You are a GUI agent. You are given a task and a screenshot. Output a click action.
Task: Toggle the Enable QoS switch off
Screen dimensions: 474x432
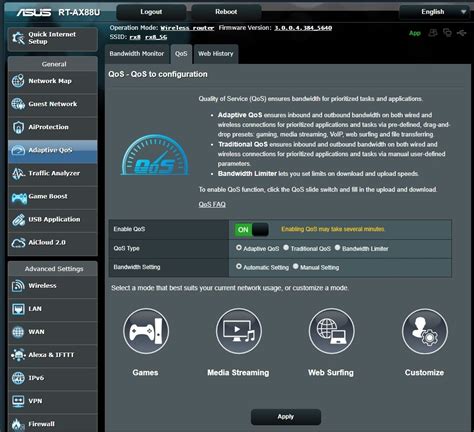pyautogui.click(x=252, y=230)
